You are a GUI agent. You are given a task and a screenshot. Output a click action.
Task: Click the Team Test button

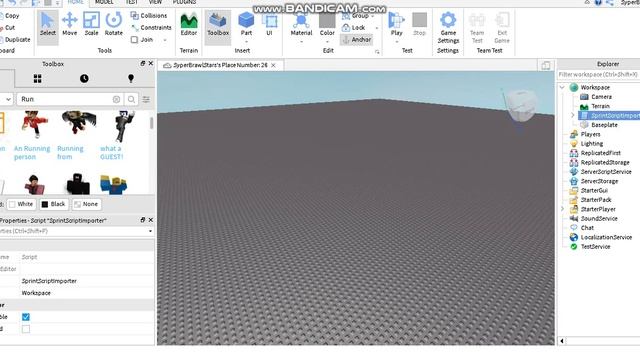(x=477, y=28)
